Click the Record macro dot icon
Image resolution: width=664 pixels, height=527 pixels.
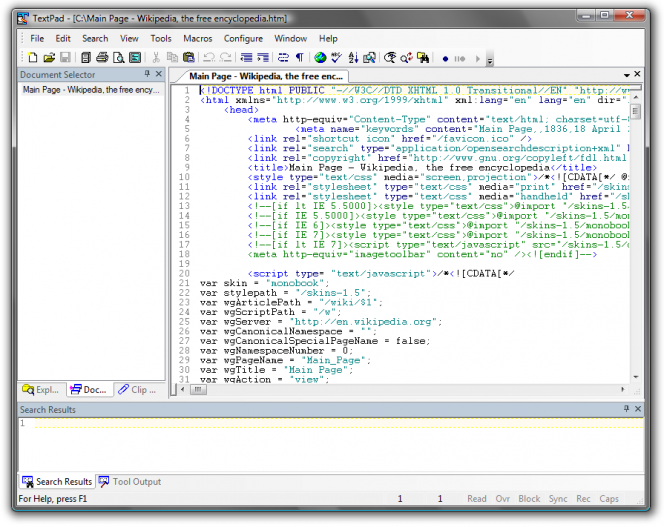point(444,58)
